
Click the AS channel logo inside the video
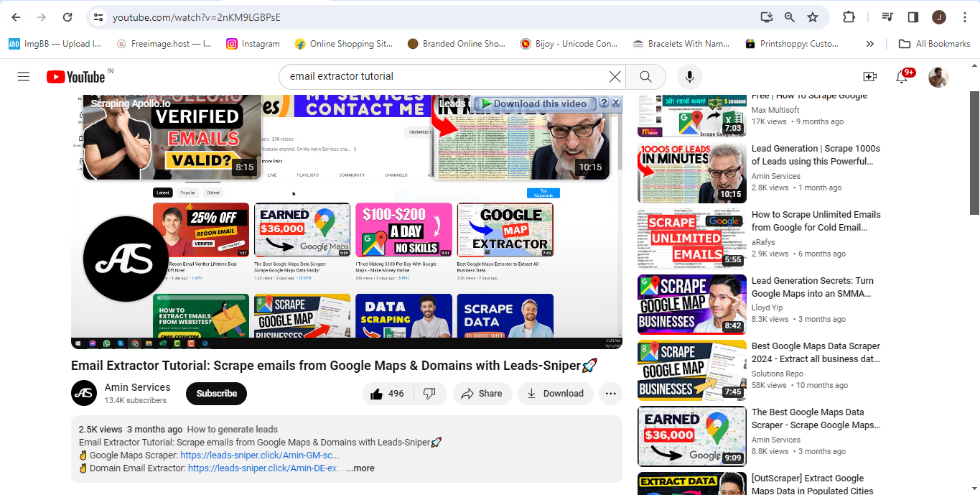[x=126, y=259]
